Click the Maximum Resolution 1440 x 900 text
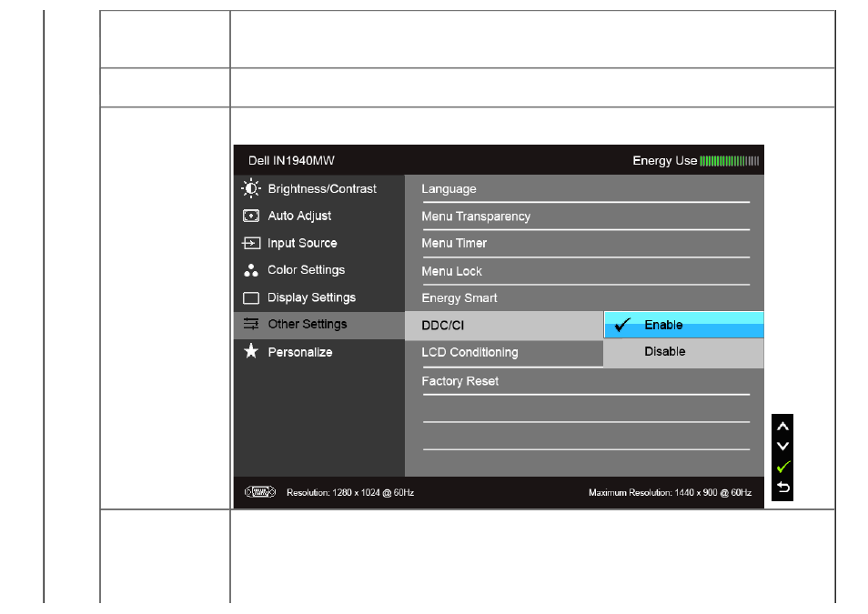868x614 pixels. pos(670,493)
